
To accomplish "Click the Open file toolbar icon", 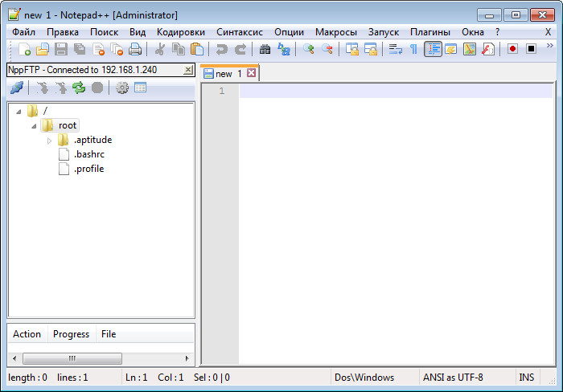I will (43, 49).
